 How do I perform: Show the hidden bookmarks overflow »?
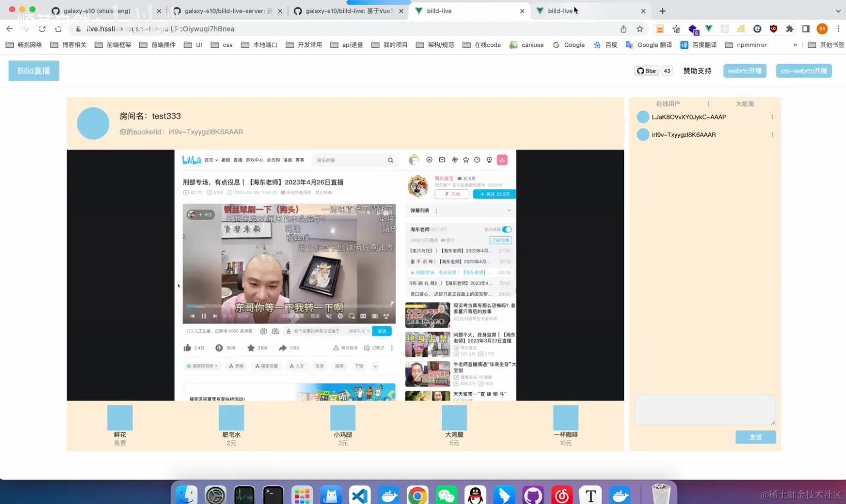[x=795, y=45]
